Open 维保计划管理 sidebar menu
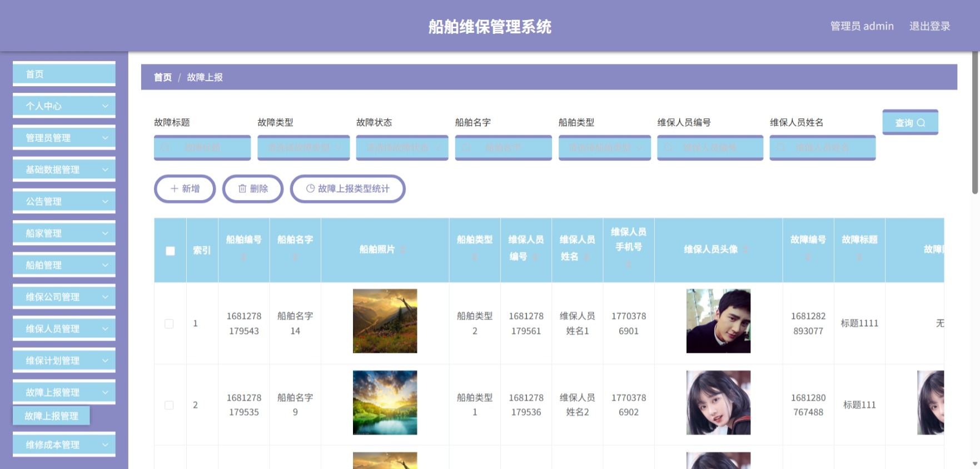The image size is (980, 469). pos(64,360)
